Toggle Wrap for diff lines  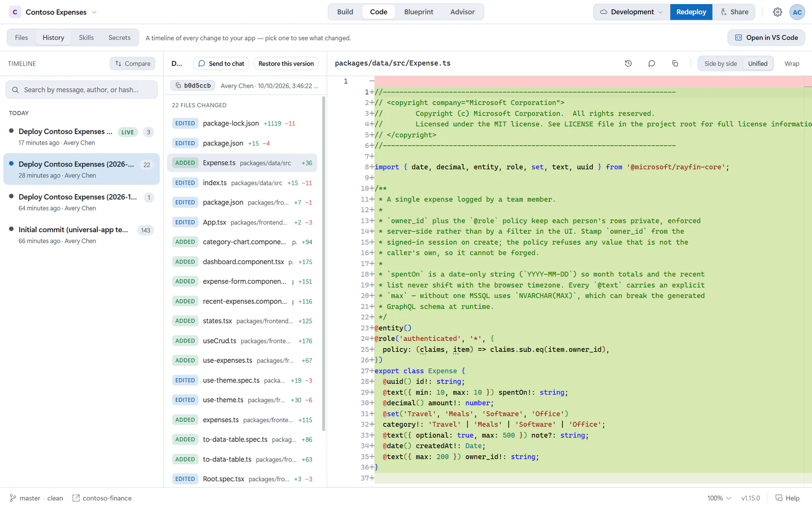(792, 63)
